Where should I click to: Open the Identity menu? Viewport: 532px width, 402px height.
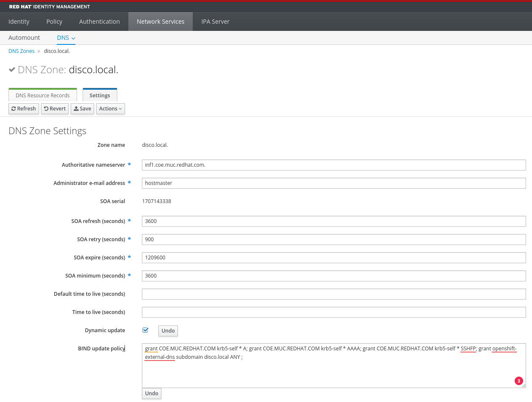click(x=19, y=21)
